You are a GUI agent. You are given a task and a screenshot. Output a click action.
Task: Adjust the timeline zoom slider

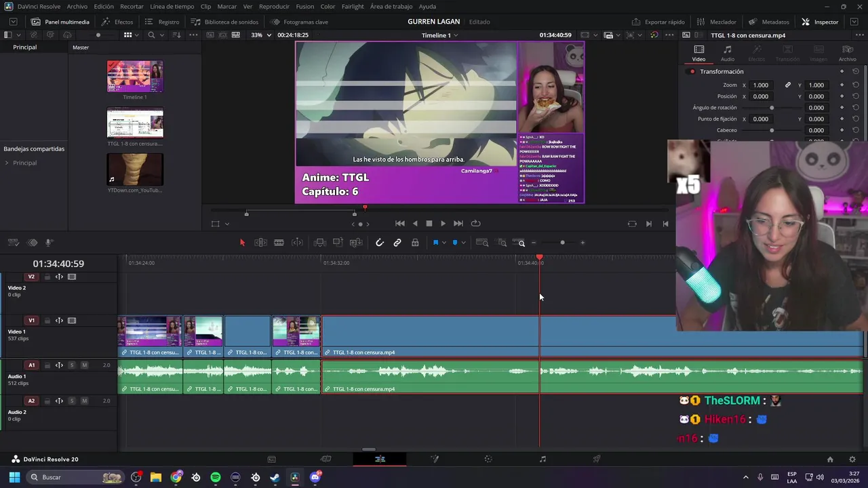(562, 243)
